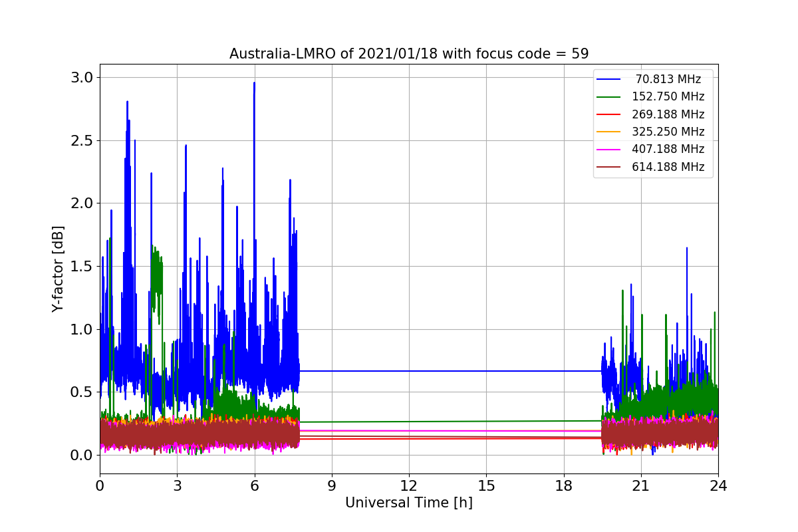Click the orange line swatch in legend
This screenshot has height=532, width=798.
[x=608, y=132]
